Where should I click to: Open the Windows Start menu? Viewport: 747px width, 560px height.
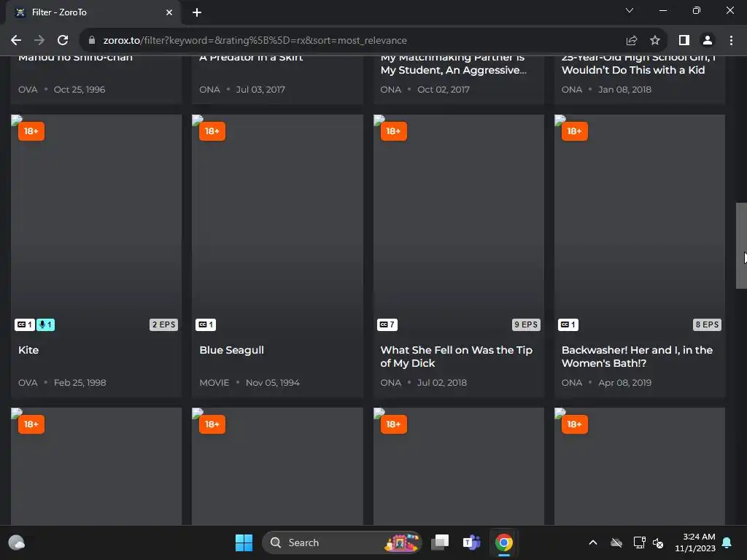pos(244,542)
